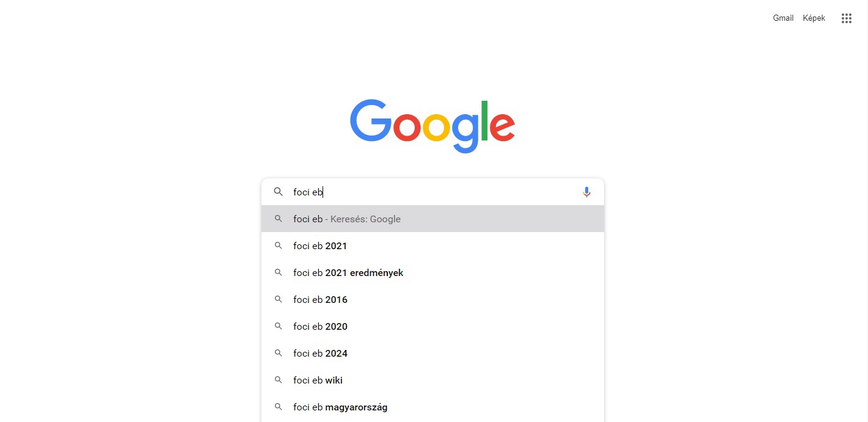868x422 pixels.
Task: Select the 'foci eb wiki' suggestion
Action: tap(432, 380)
